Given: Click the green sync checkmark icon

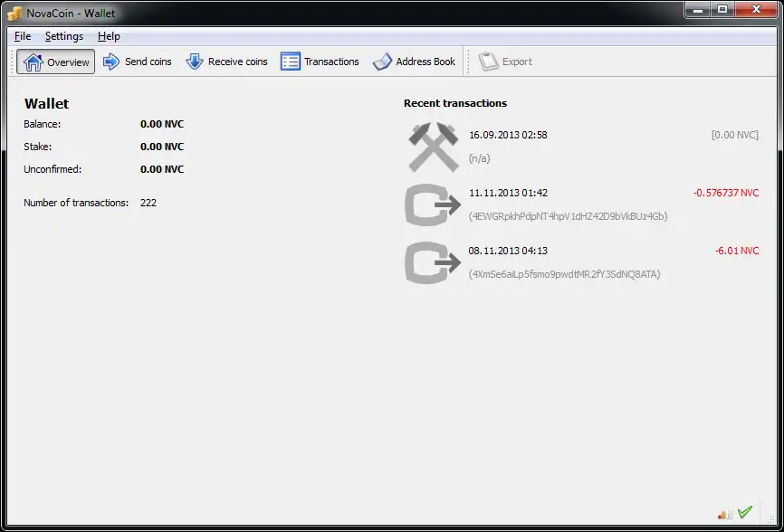Looking at the screenshot, I should pyautogui.click(x=745, y=512).
